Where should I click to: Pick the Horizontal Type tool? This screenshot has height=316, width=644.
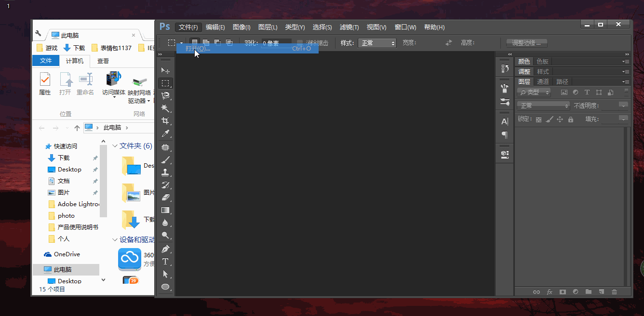(x=165, y=262)
